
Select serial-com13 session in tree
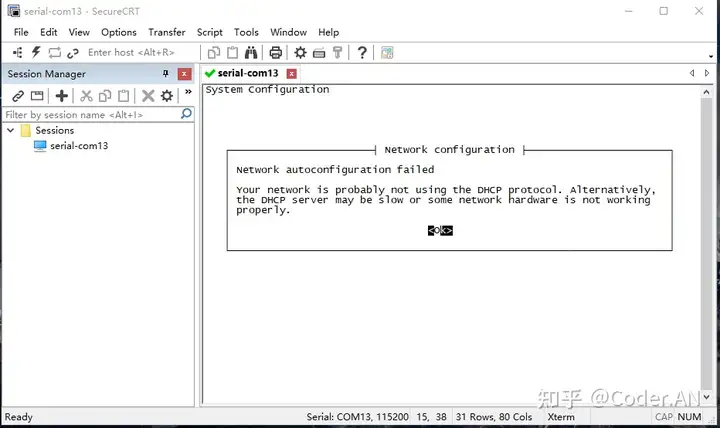[x=79, y=146]
